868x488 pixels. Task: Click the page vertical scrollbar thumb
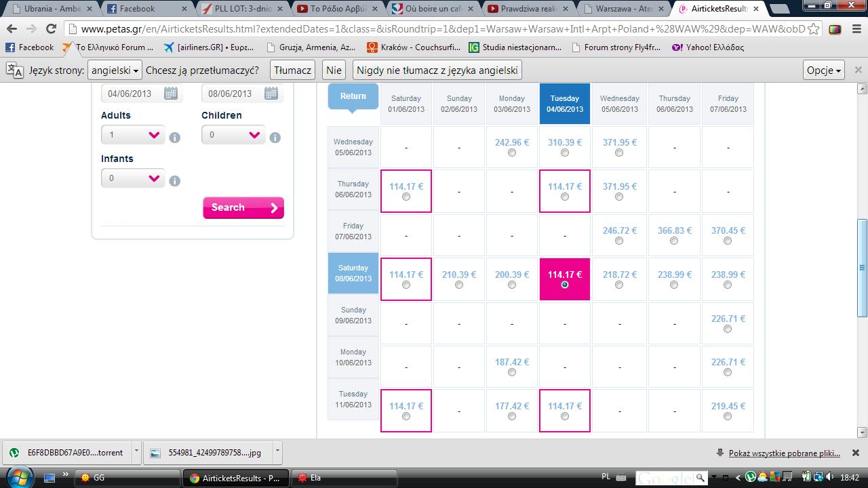[x=862, y=267]
